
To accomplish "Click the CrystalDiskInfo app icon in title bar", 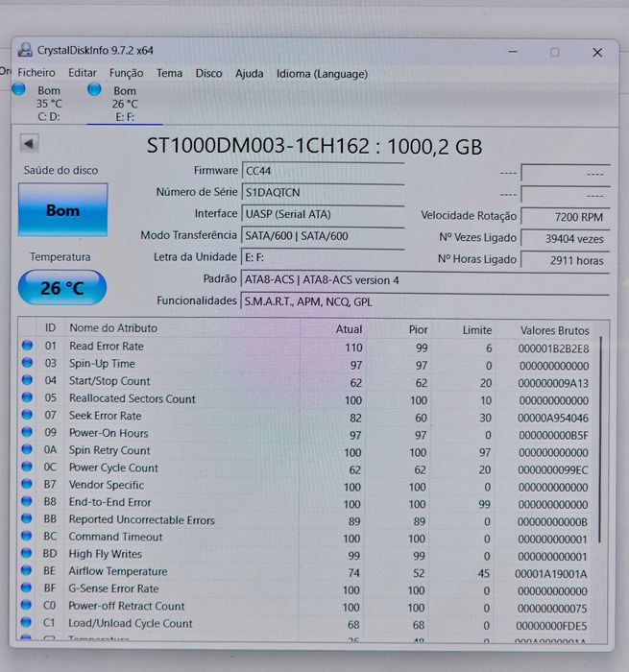I will 25,50.
